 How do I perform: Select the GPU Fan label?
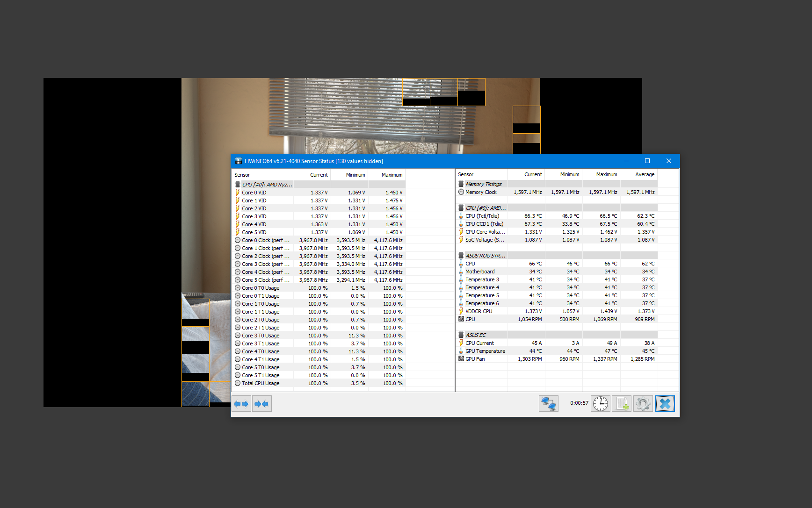tap(475, 359)
